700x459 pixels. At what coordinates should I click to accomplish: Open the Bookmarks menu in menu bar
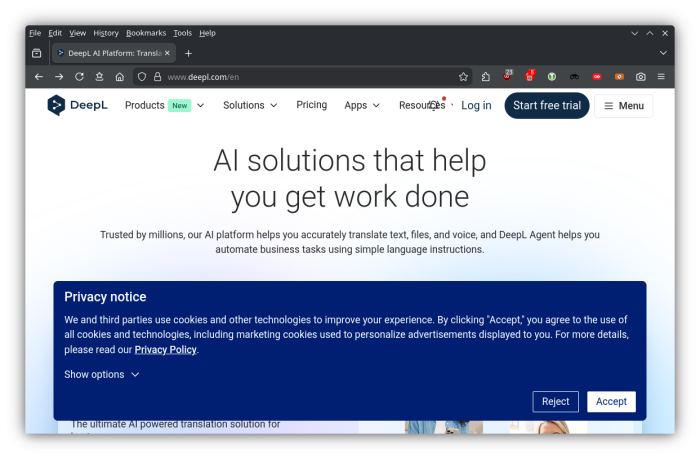tap(145, 33)
